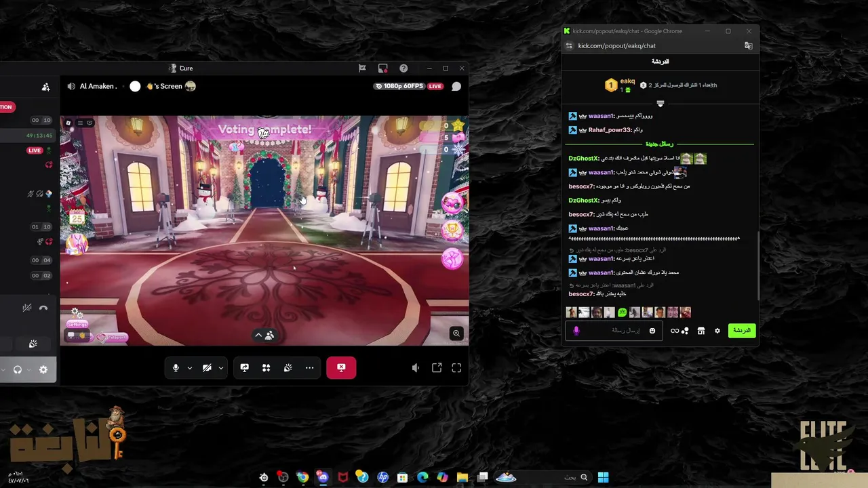Open Discord from the taskbar
The width and height of the screenshot is (868, 488).
click(323, 477)
